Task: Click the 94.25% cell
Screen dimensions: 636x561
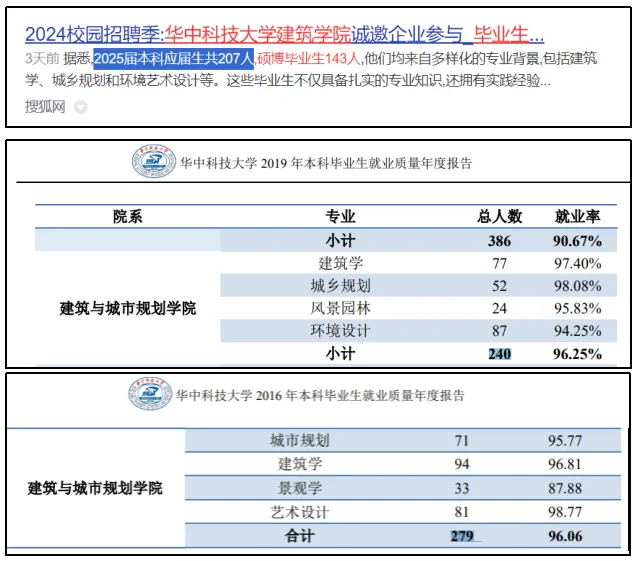Action: (578, 331)
